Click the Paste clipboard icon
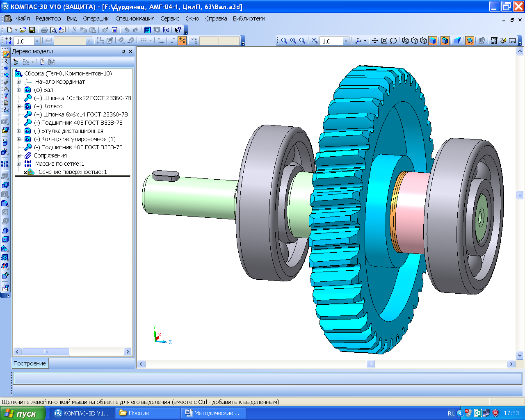 pyautogui.click(x=93, y=30)
